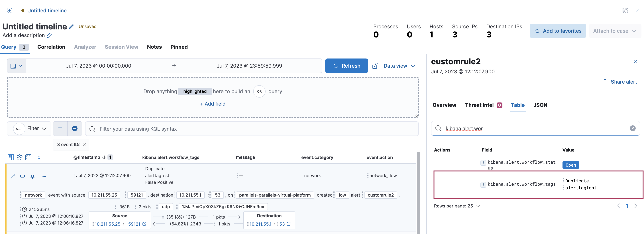The width and height of the screenshot is (644, 234).
Task: Open a new timeline with the plus icon
Action: click(9, 10)
